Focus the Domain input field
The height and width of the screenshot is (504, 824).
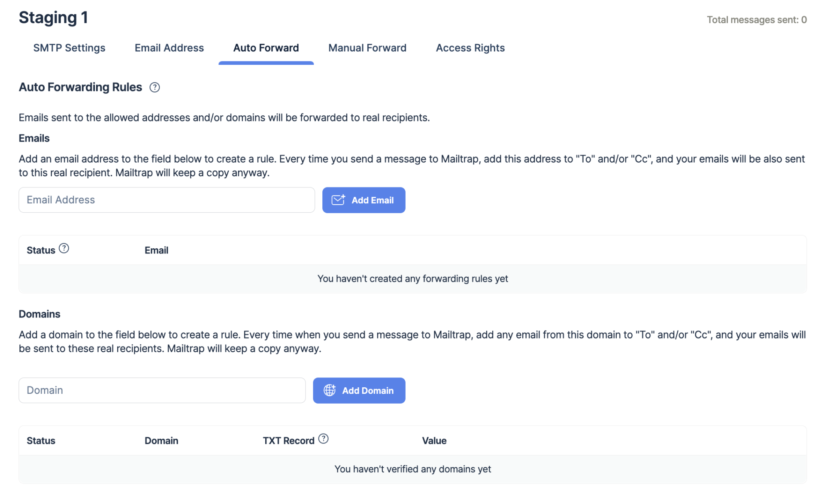(x=162, y=390)
